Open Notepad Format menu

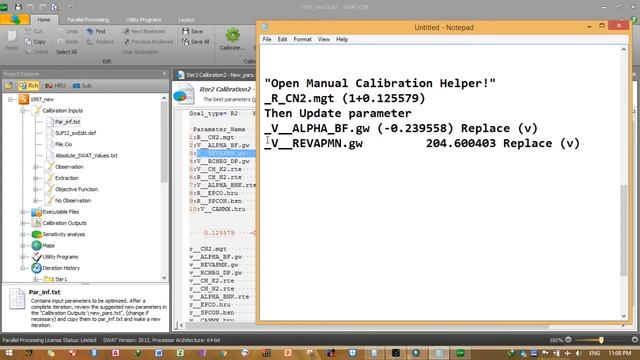point(302,39)
